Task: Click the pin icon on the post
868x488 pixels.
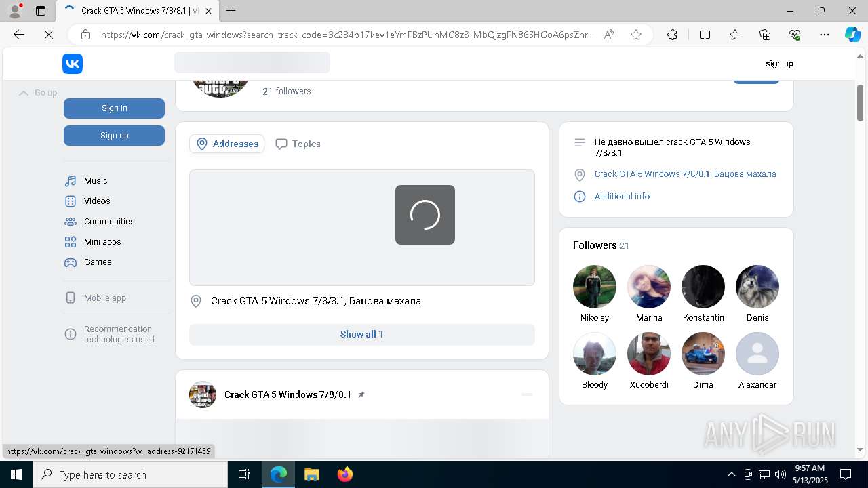Action: click(x=361, y=394)
